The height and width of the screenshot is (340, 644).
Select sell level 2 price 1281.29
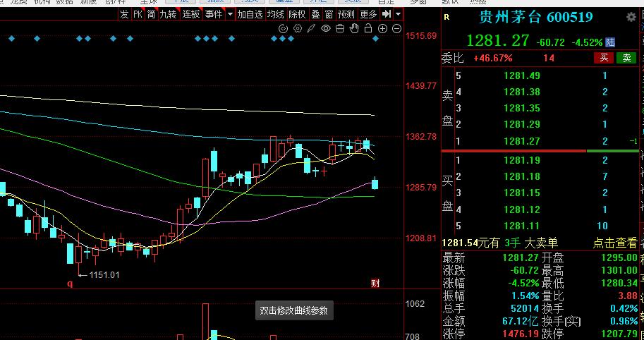(x=522, y=124)
